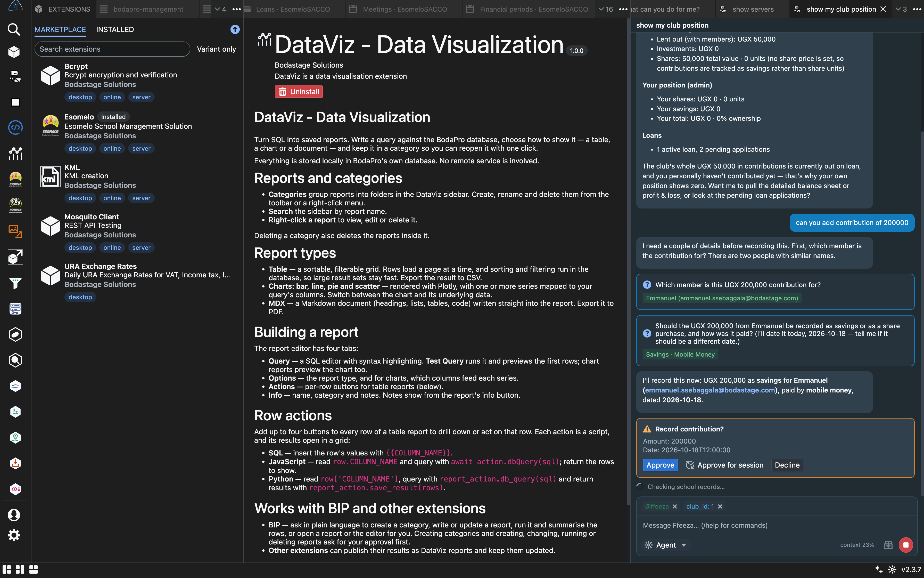This screenshot has width=924, height=578.
Task: Remove the club_id: 1 tag
Action: [720, 507]
